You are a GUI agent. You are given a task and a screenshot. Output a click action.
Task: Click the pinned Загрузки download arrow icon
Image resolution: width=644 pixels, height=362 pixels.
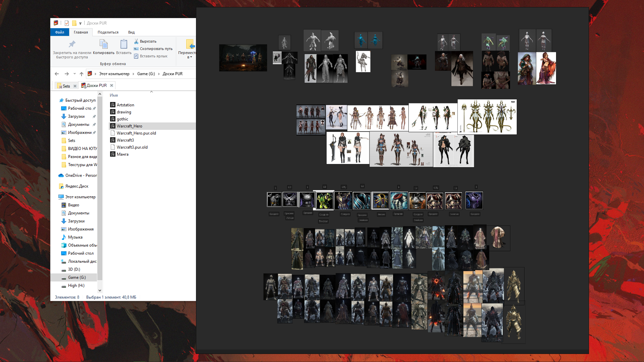[64, 116]
